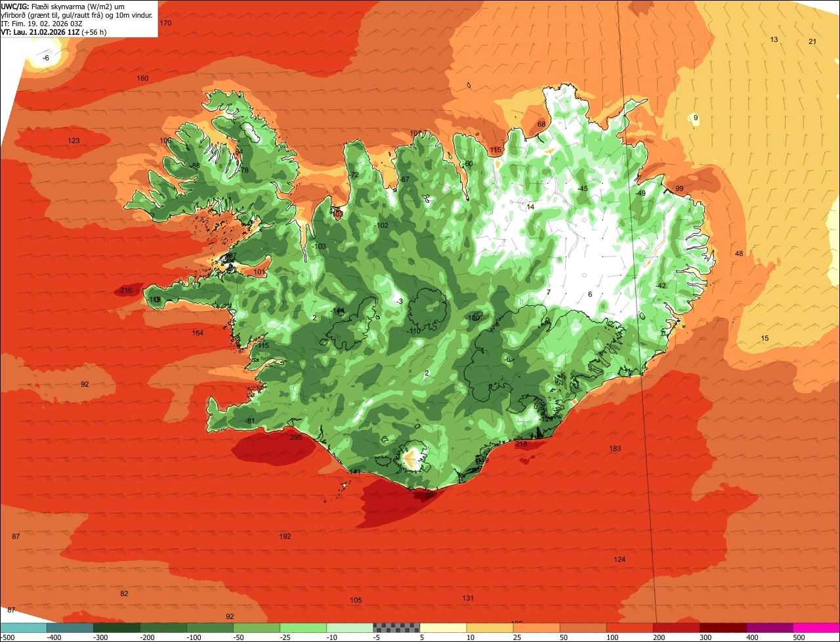Pick the crimson 200 to 300 legend swatch
The width and height of the screenshot is (840, 642).
(677, 628)
